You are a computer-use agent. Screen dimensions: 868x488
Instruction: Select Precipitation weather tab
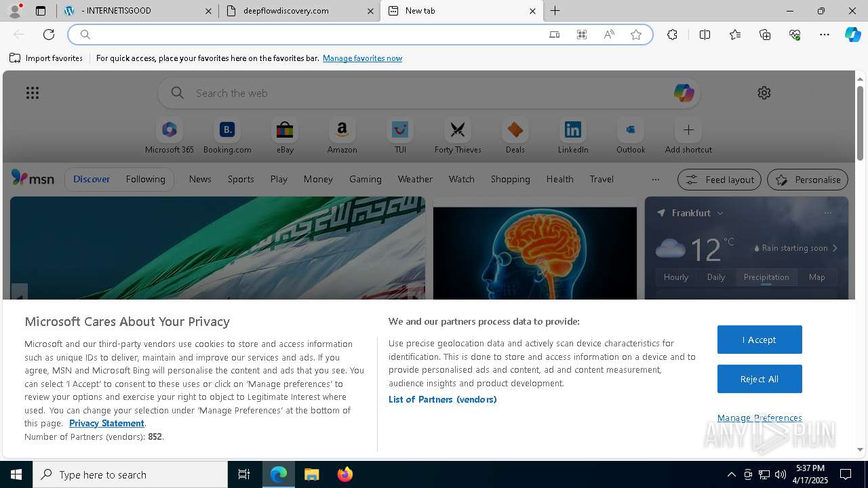[766, 277]
